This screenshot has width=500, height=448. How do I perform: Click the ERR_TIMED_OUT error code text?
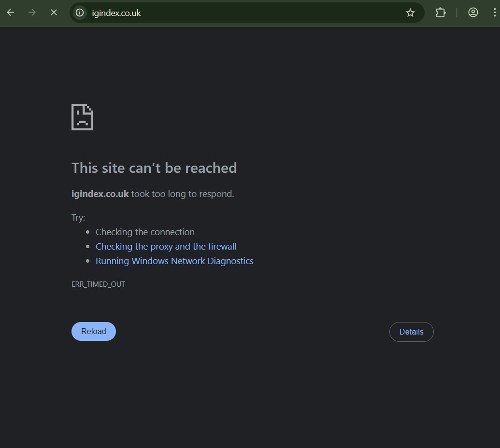point(98,284)
